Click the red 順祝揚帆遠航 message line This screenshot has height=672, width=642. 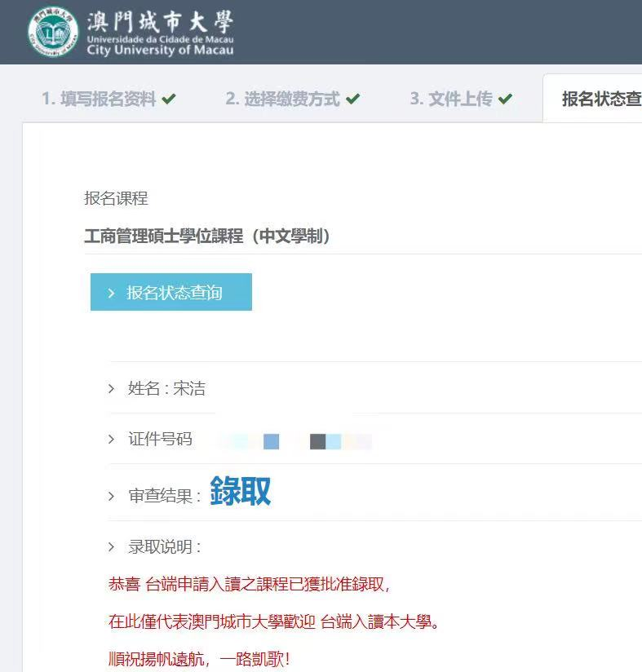199,659
